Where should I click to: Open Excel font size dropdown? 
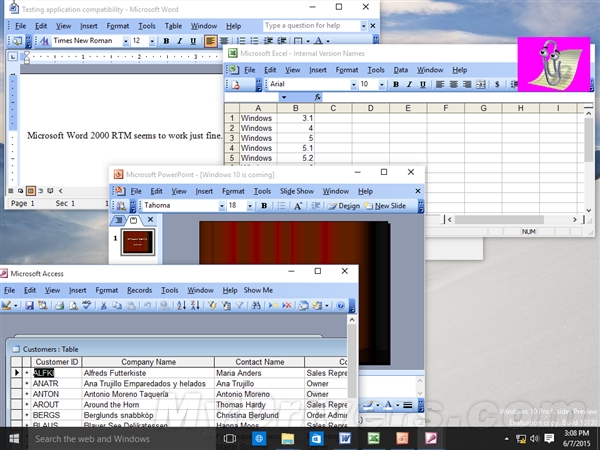pyautogui.click(x=382, y=85)
